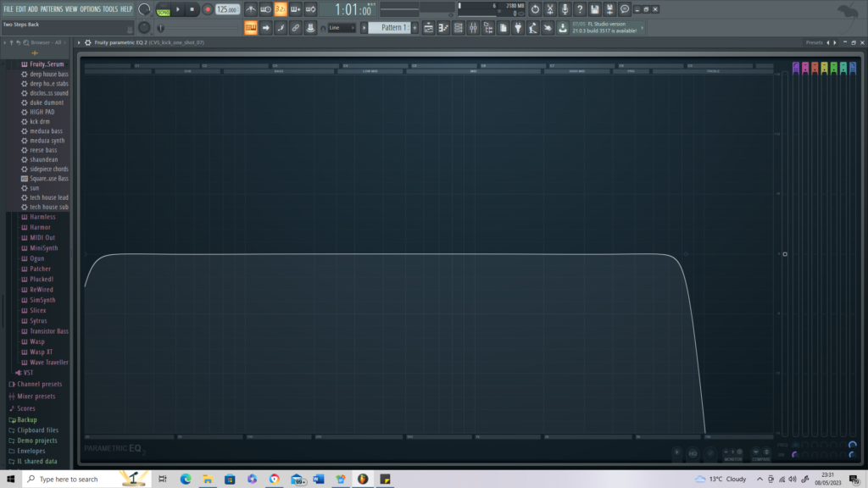868x488 pixels.
Task: Toggle the wait for input button
Action: tap(265, 8)
